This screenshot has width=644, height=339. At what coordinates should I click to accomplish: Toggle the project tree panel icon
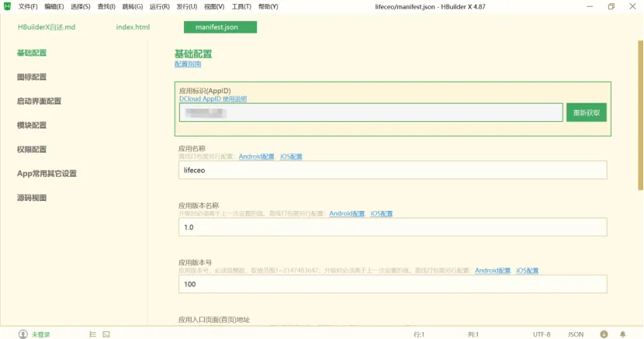[92, 334]
